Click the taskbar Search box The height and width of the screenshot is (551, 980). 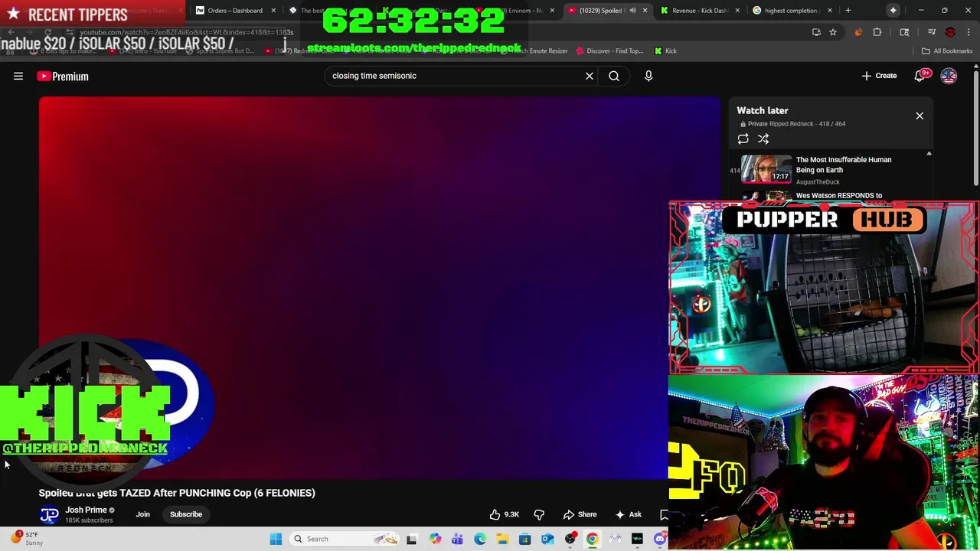[x=345, y=539]
